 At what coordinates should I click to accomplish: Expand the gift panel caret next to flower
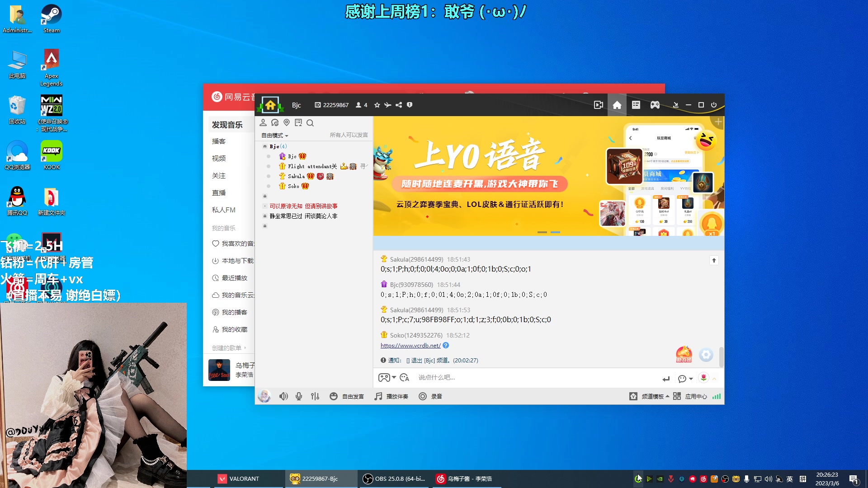tap(714, 379)
